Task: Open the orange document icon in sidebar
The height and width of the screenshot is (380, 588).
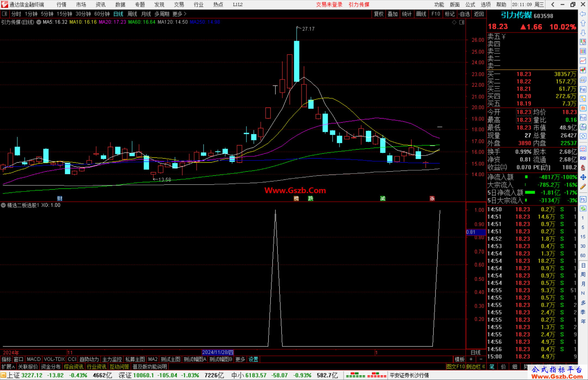Action: 583,108
